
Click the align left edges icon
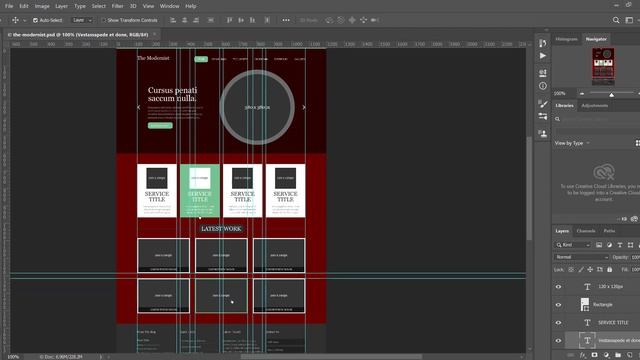pyautogui.click(x=173, y=20)
